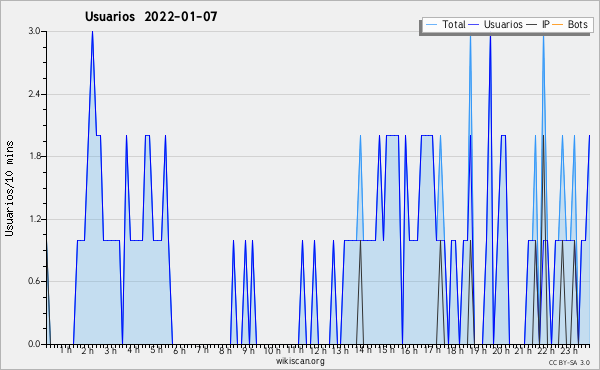This screenshot has height=370, width=600.
Task: Click the '11 h' x-axis label
Action: click(x=295, y=350)
